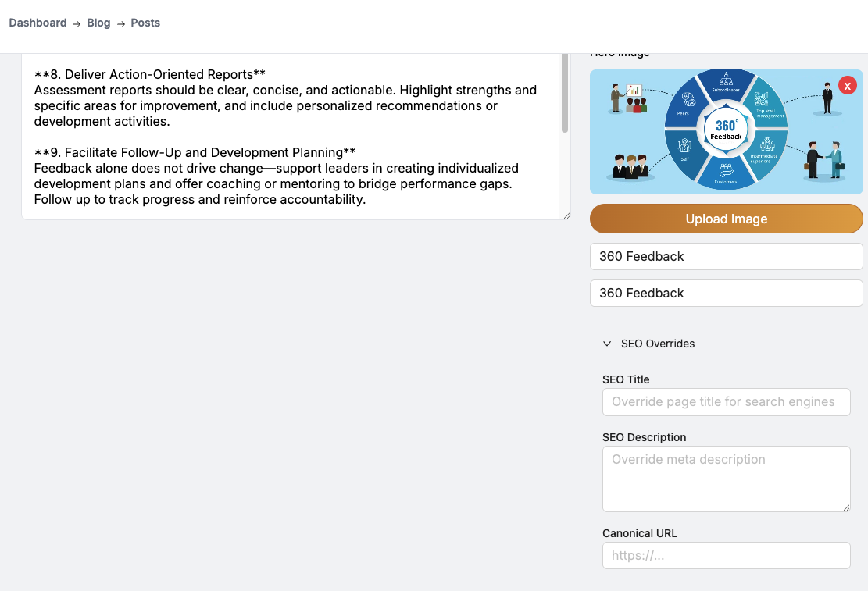Viewport: 868px width, 591px height.
Task: Focus the second 360 Feedback text field
Action: [726, 293]
